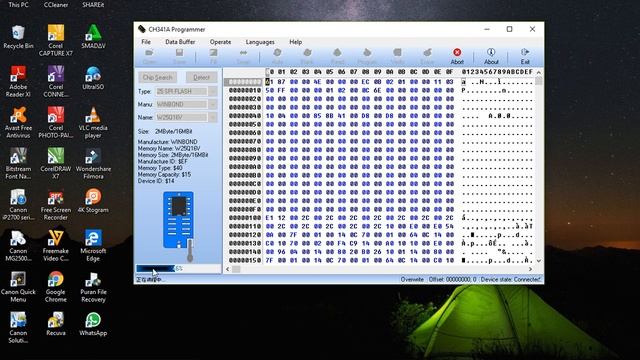Click the horizontal scroll left arrow

[x=228, y=269]
